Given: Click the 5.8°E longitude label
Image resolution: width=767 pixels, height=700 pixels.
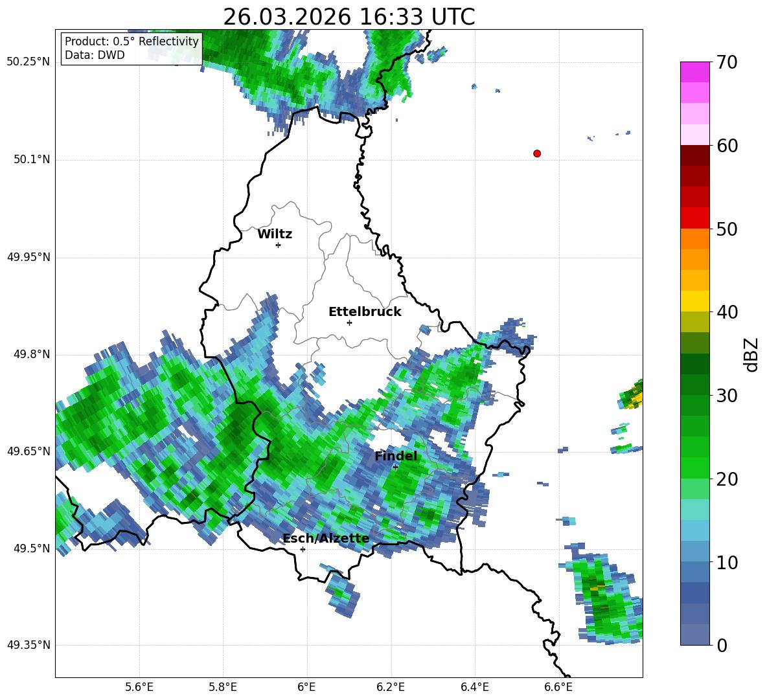Looking at the screenshot, I should 223,687.
